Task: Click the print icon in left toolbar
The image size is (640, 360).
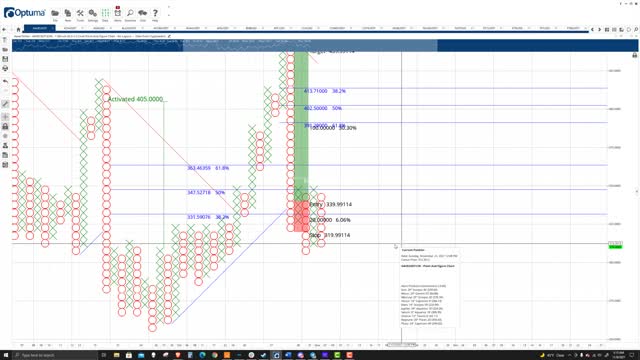Action: tap(5, 68)
